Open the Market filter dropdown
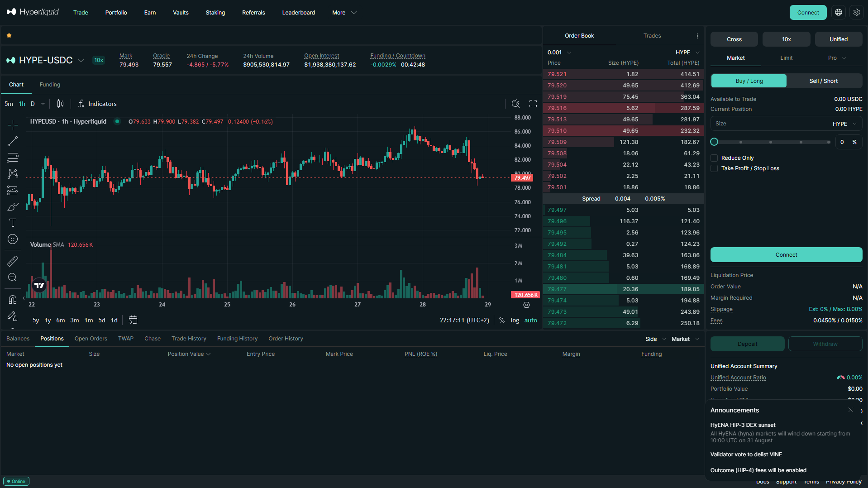 click(x=685, y=339)
